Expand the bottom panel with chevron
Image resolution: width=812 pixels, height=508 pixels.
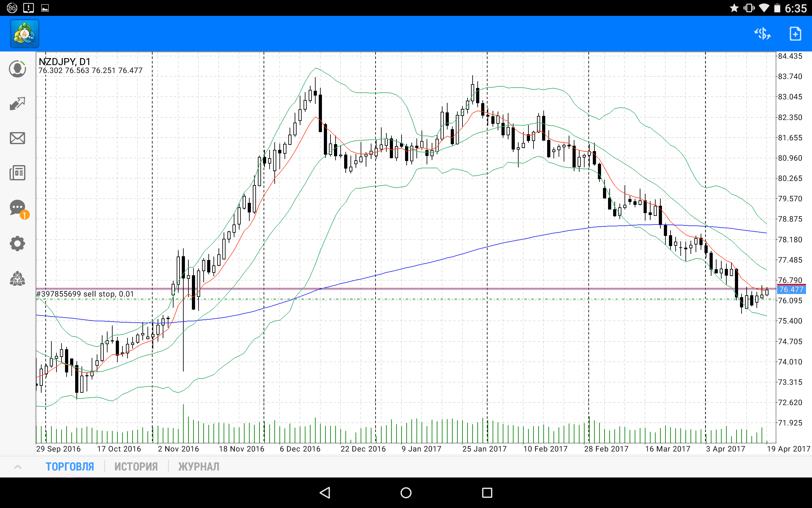18,467
